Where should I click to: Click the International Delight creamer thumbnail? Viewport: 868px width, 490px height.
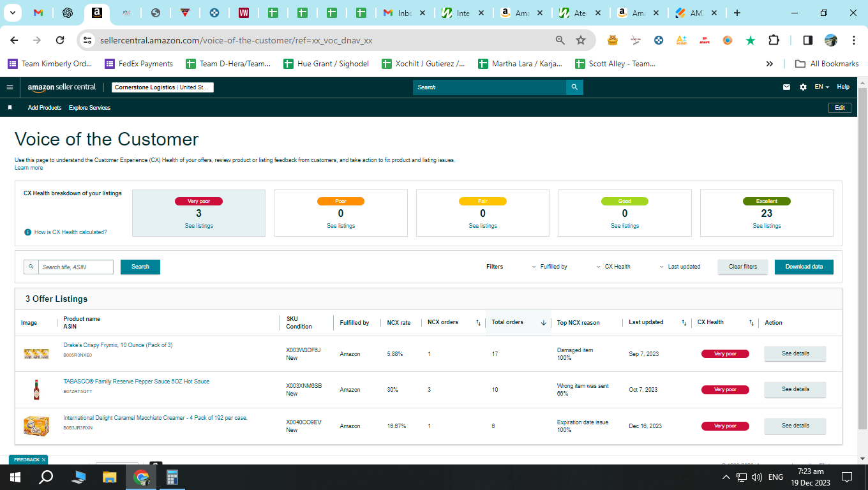pos(36,426)
